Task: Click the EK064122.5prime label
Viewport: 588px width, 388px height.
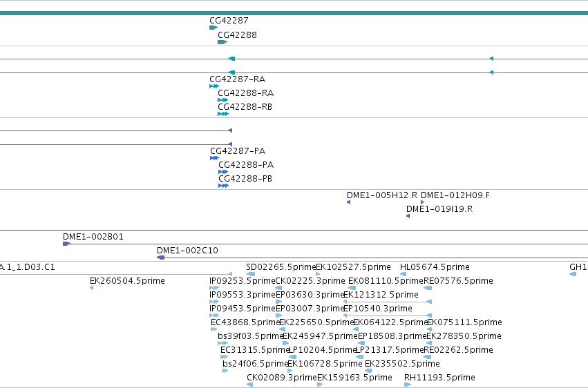Action: point(391,322)
